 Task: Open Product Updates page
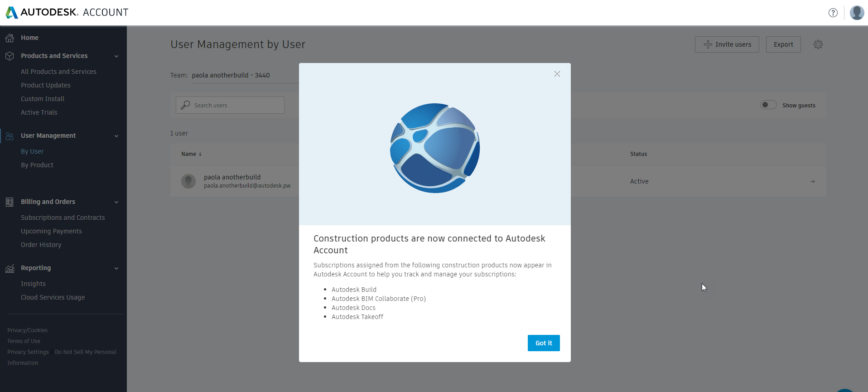point(46,85)
